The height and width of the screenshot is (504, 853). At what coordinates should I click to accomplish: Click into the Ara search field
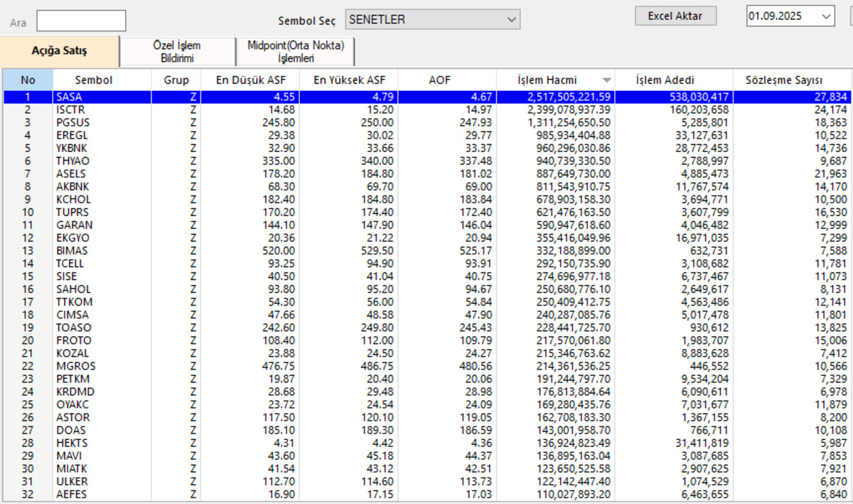(x=82, y=21)
